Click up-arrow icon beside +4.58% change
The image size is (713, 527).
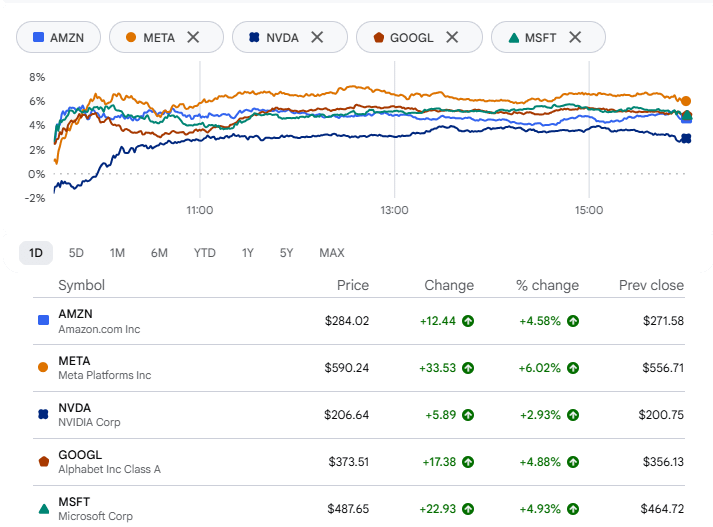pos(573,321)
